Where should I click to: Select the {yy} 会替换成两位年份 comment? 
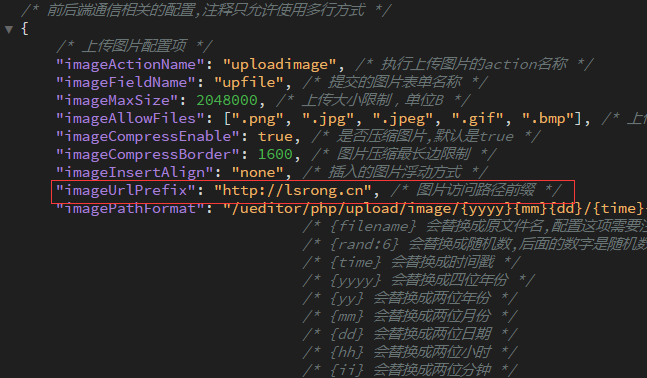pyautogui.click(x=410, y=298)
